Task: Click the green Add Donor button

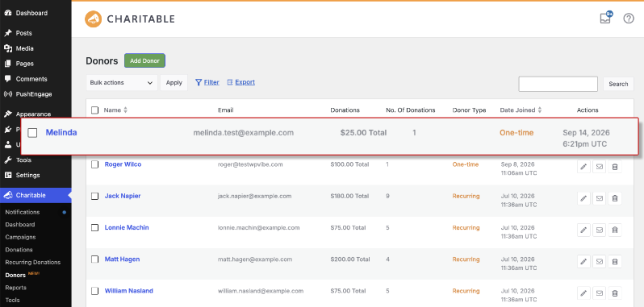Action: point(144,60)
